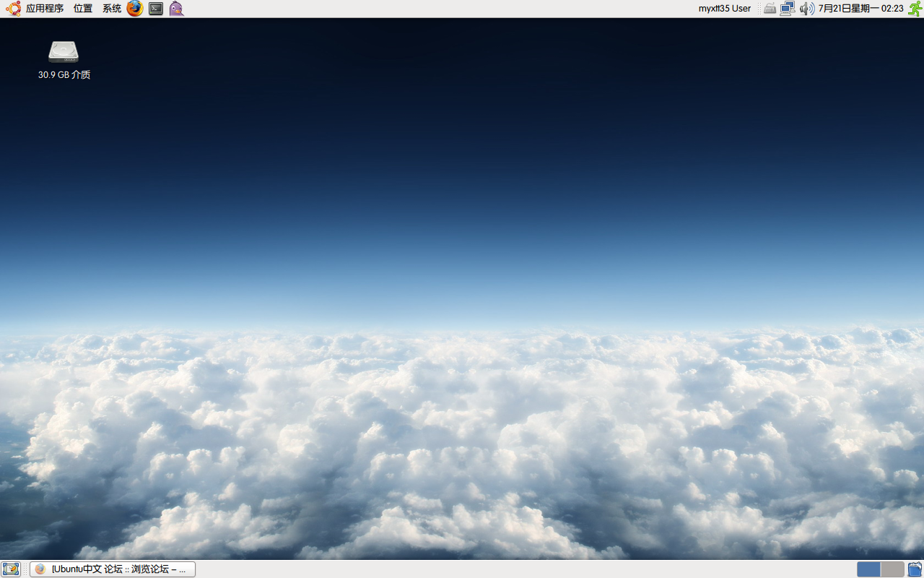This screenshot has height=578, width=924.
Task: Click the show desktop button
Action: point(10,569)
